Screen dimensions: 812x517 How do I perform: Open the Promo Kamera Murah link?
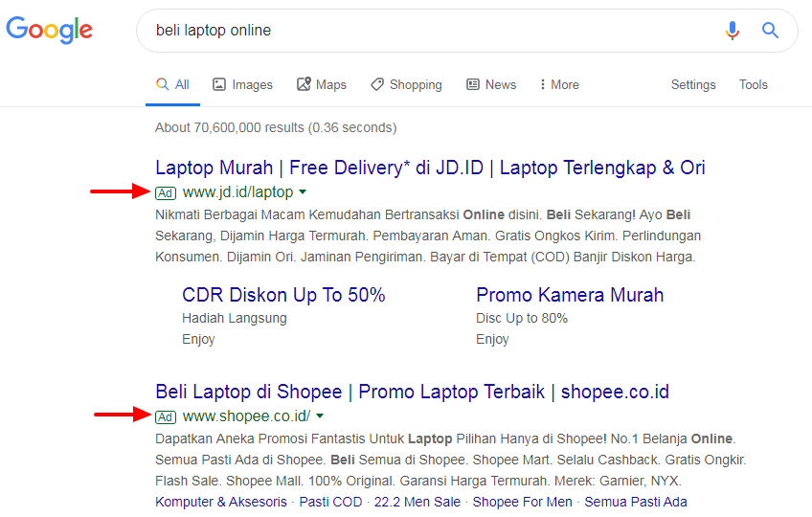point(570,295)
